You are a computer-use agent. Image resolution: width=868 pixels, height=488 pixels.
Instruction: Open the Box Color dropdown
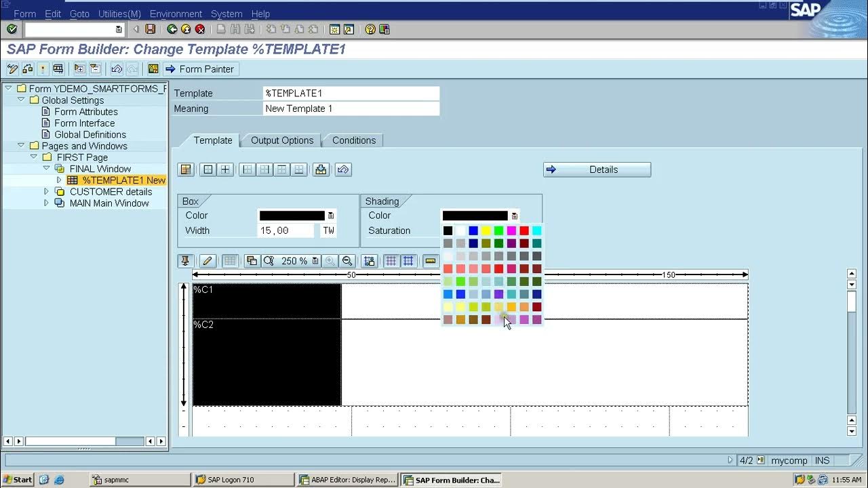point(331,216)
